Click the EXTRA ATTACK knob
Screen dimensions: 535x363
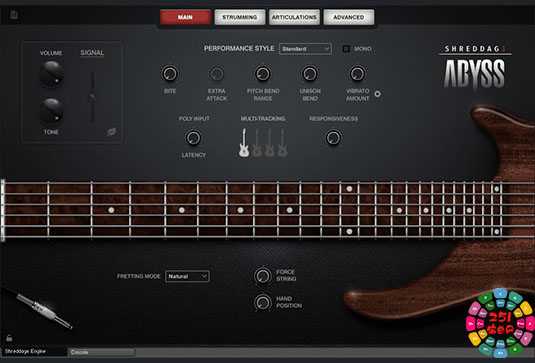pos(217,74)
